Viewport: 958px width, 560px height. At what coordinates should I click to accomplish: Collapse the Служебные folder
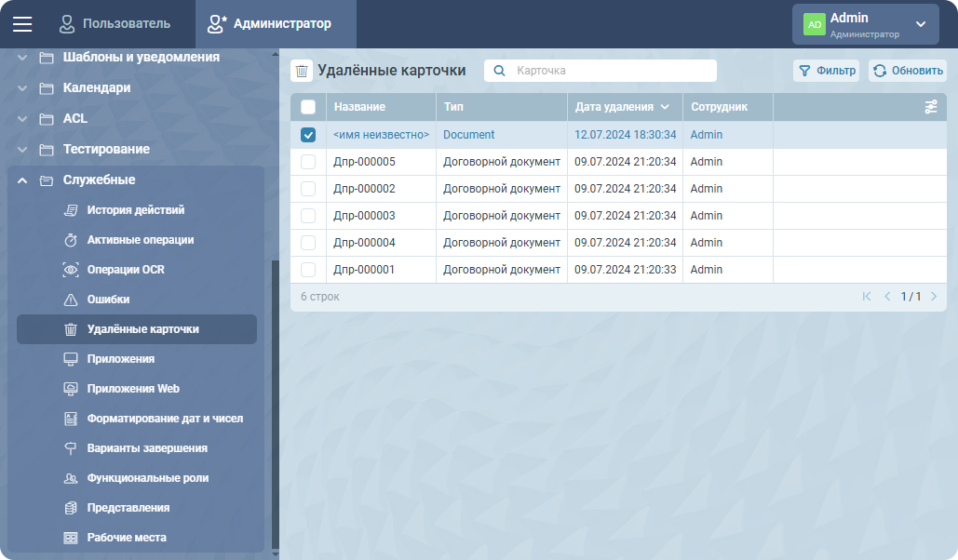coord(22,180)
